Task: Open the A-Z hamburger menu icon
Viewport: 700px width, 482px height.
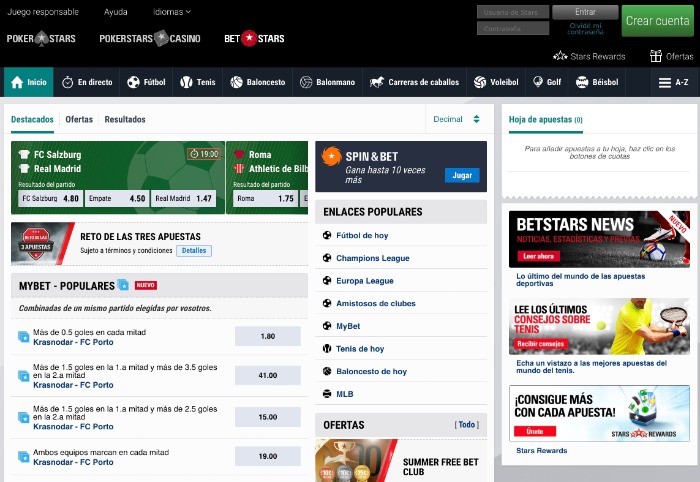Action: point(665,83)
